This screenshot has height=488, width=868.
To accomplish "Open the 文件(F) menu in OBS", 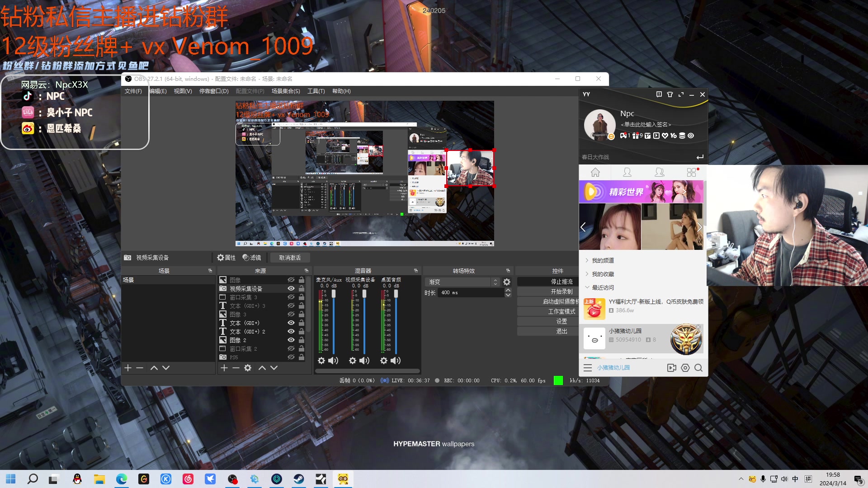I will (x=133, y=91).
